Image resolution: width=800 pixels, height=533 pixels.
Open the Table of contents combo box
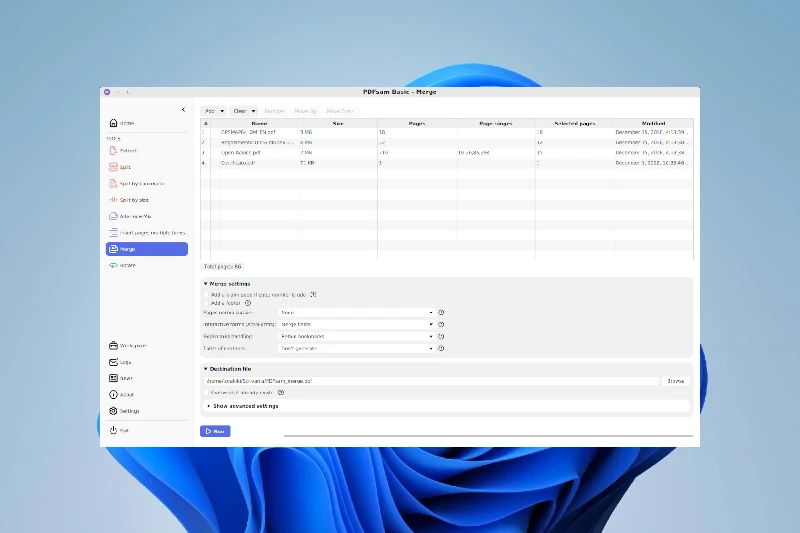[357, 349]
